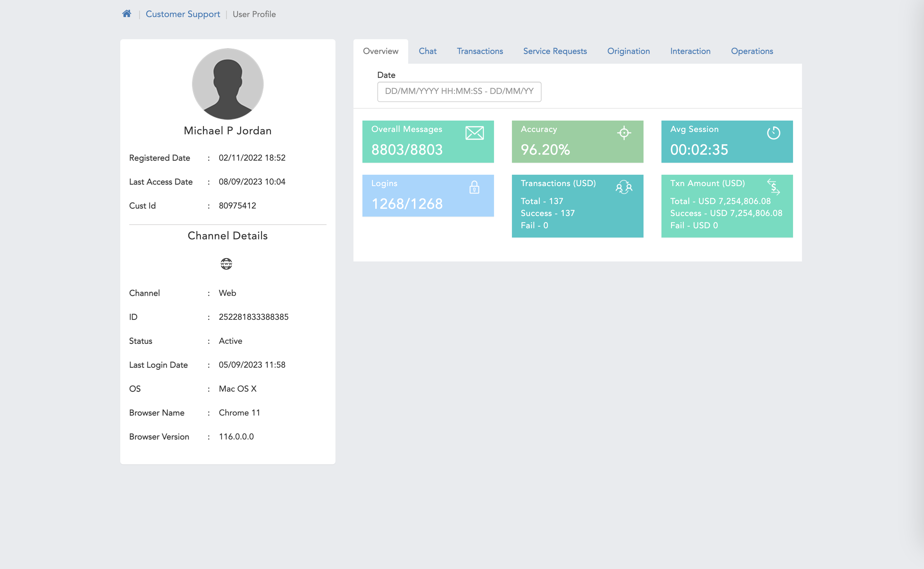The height and width of the screenshot is (569, 924).
Task: Click the status value Active
Action: (x=231, y=341)
